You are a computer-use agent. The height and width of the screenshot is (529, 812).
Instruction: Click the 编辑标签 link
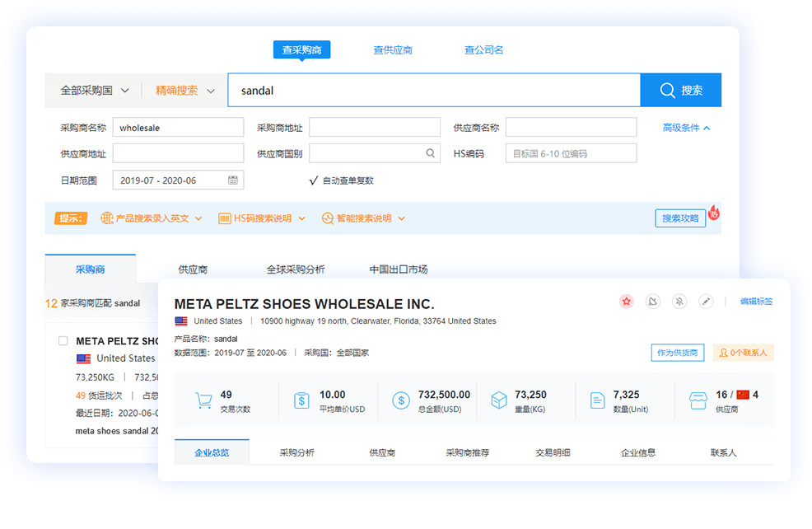tap(756, 302)
